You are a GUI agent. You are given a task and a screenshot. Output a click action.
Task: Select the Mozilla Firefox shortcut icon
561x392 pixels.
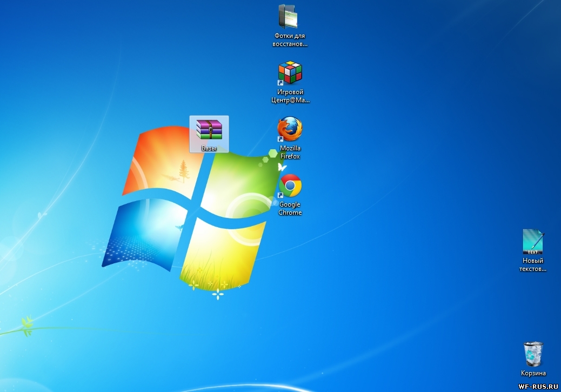point(290,129)
